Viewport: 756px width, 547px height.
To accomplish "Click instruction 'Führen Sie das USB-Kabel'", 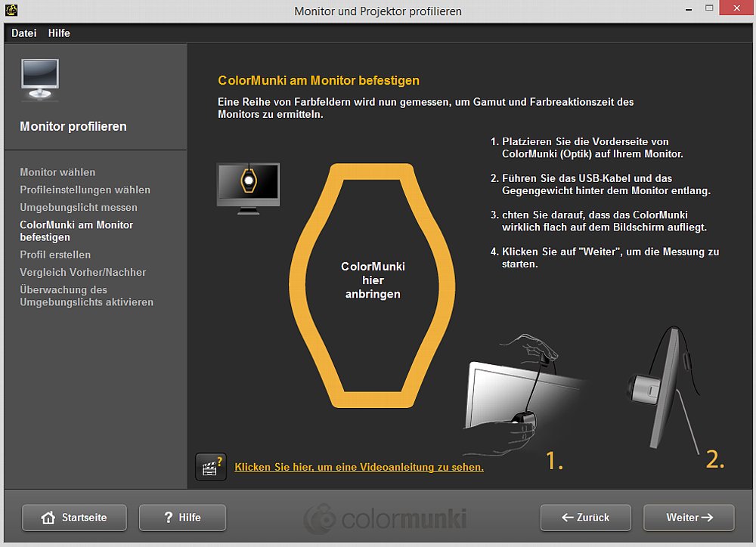I will pos(600,184).
